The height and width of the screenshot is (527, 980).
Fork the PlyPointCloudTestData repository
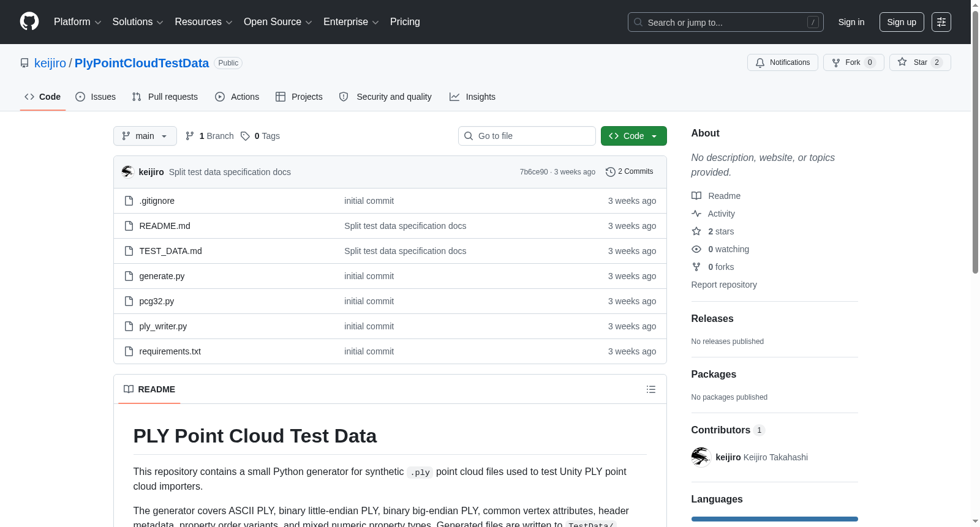(853, 62)
